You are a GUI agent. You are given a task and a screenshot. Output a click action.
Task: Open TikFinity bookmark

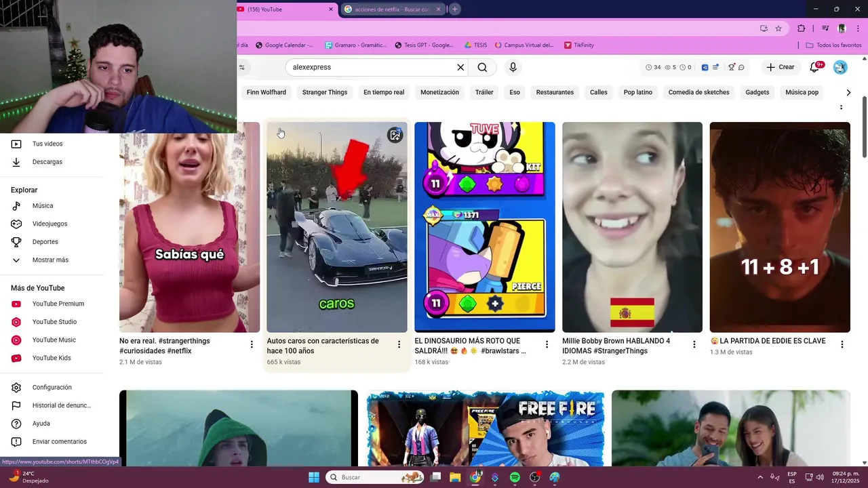pyautogui.click(x=579, y=45)
